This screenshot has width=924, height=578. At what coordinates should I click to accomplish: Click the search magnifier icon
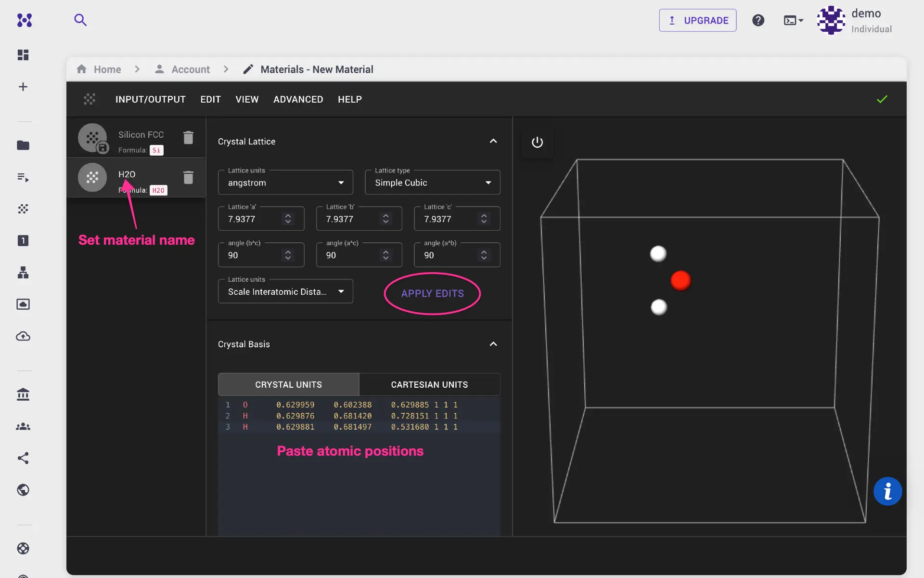(80, 20)
